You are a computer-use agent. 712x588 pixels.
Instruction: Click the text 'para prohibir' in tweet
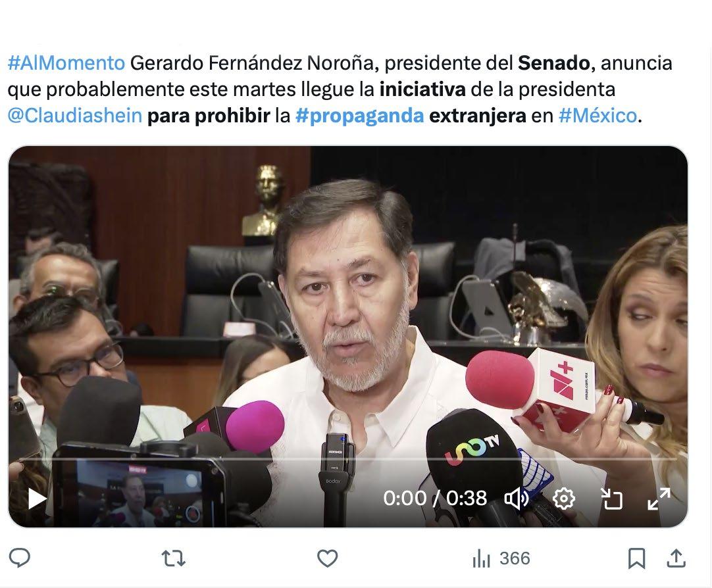click(x=209, y=116)
